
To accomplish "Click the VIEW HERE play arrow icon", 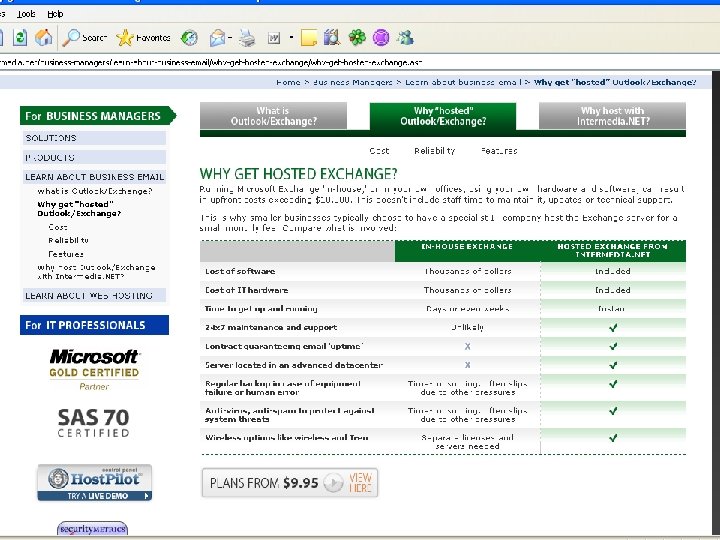I will click(333, 483).
